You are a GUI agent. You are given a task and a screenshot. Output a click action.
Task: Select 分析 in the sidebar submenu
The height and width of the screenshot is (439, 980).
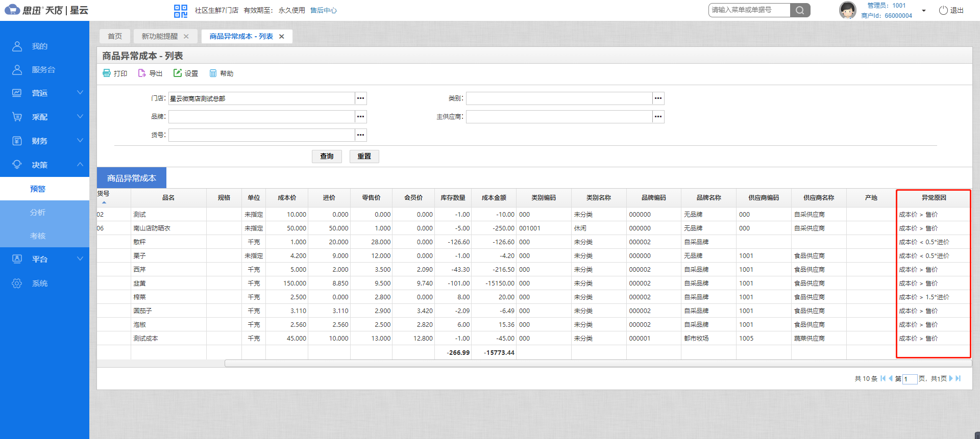click(x=38, y=212)
